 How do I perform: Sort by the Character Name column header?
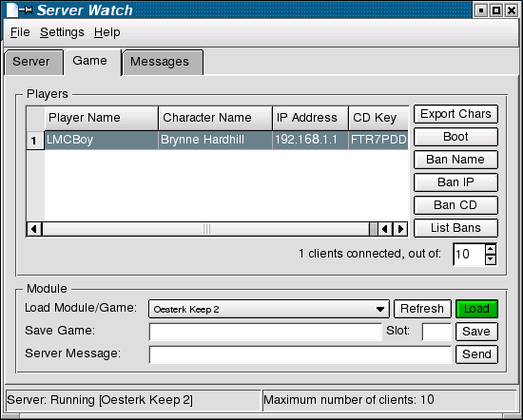tap(215, 118)
